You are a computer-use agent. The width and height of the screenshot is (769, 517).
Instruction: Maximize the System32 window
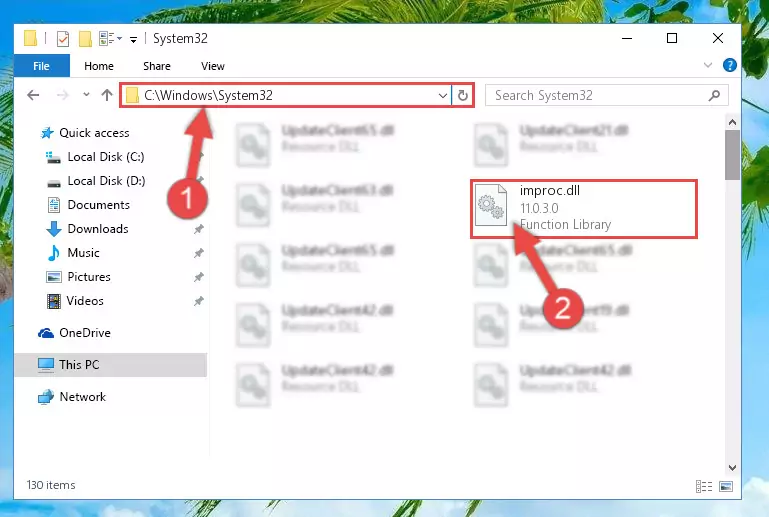pyautogui.click(x=672, y=38)
